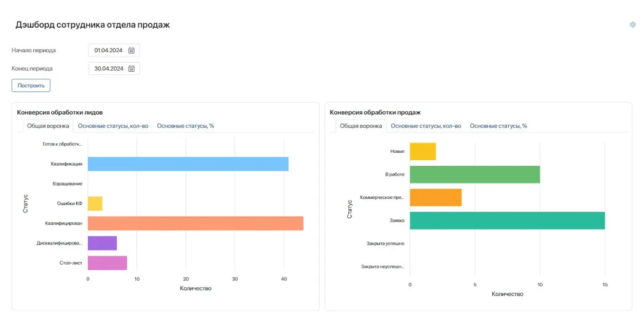The width and height of the screenshot is (644, 334).
Task: Click the teal Заявка bar
Action: [507, 220]
